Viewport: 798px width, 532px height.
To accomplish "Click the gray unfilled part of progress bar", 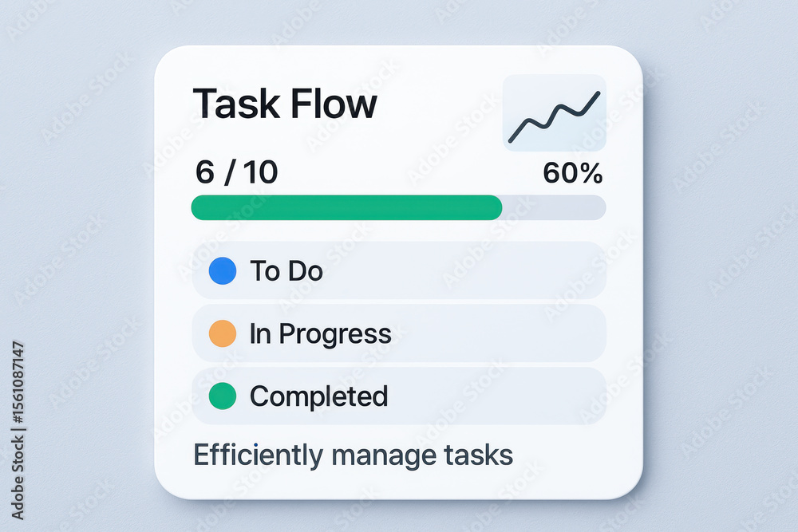I will coord(555,207).
